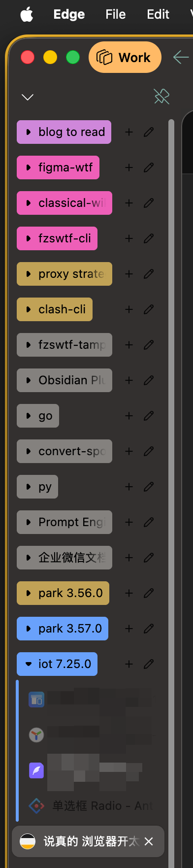Open the 单选框 Radio tab
The image size is (193, 868).
pyautogui.click(x=91, y=806)
